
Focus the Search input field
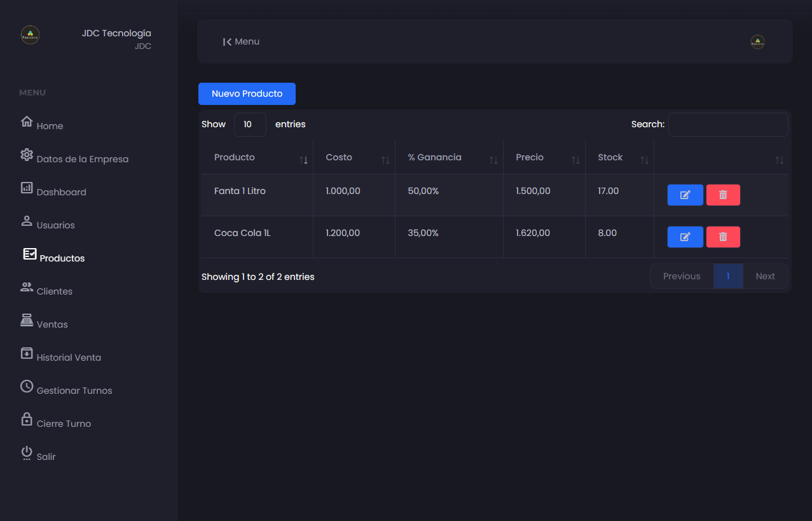pyautogui.click(x=727, y=125)
